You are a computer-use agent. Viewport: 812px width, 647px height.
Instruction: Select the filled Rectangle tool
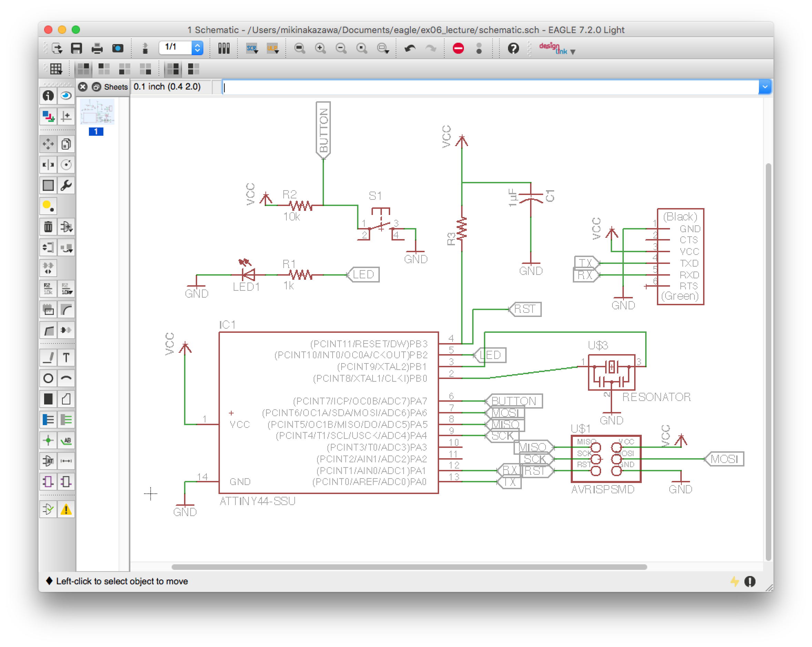pos(48,399)
